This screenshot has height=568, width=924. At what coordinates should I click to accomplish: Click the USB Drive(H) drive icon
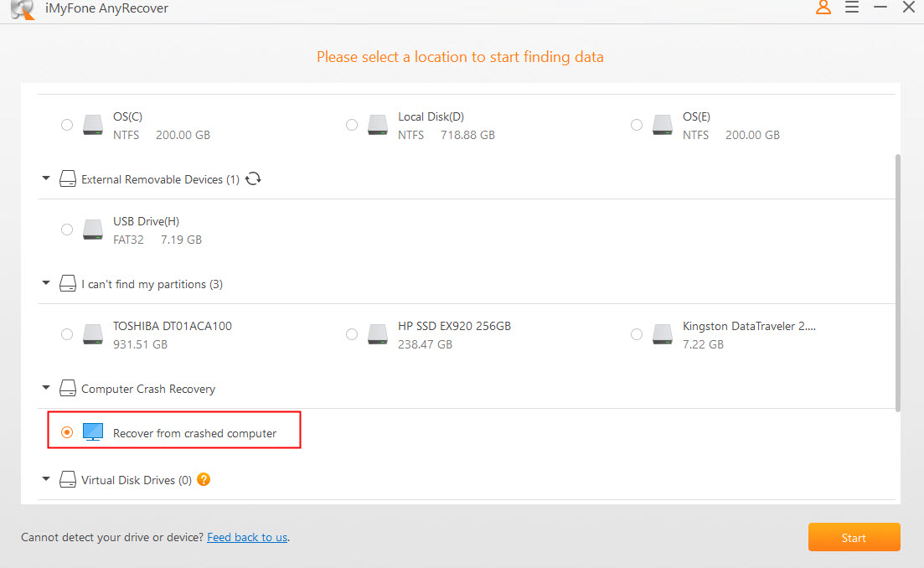point(93,230)
